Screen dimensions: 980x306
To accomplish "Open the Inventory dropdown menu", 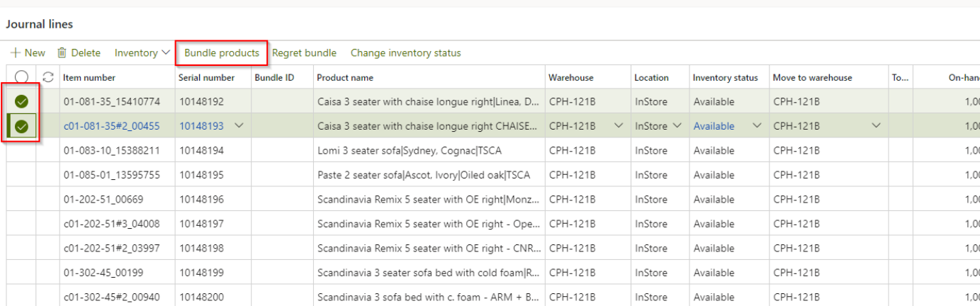I will pyautogui.click(x=142, y=53).
